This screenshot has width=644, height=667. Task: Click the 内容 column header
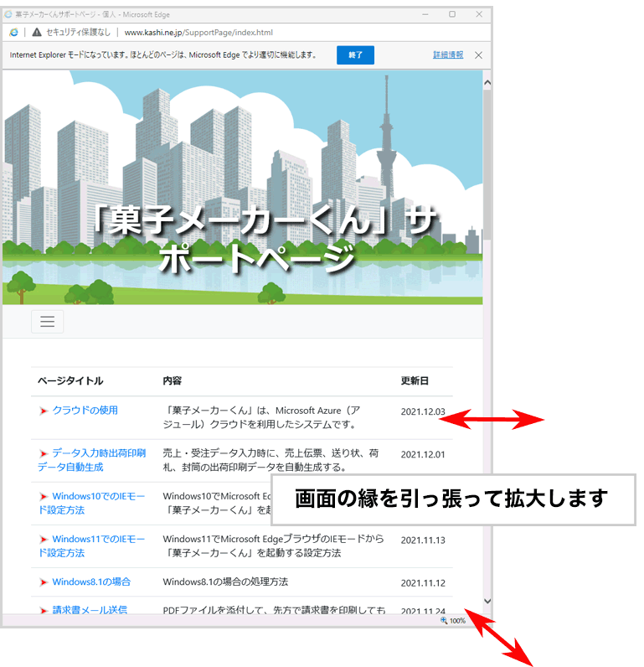pyautogui.click(x=173, y=380)
